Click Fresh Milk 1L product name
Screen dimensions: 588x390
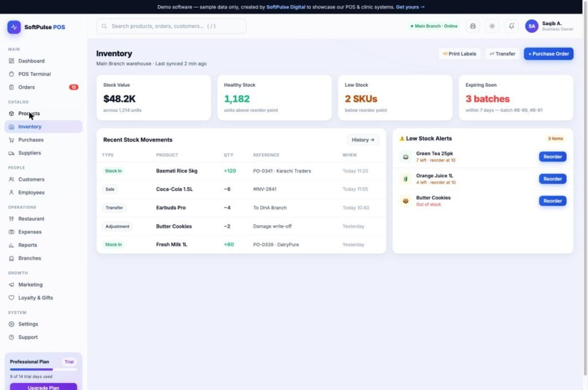tap(171, 244)
